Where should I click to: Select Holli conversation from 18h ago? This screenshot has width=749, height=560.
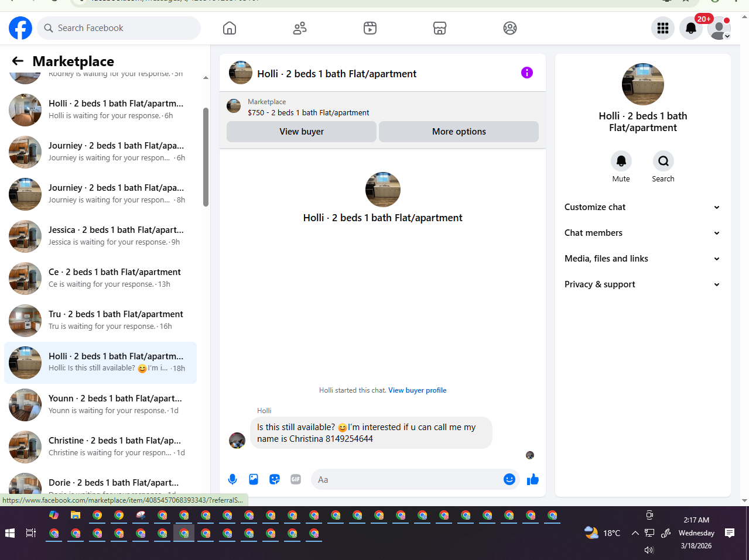coord(101,363)
